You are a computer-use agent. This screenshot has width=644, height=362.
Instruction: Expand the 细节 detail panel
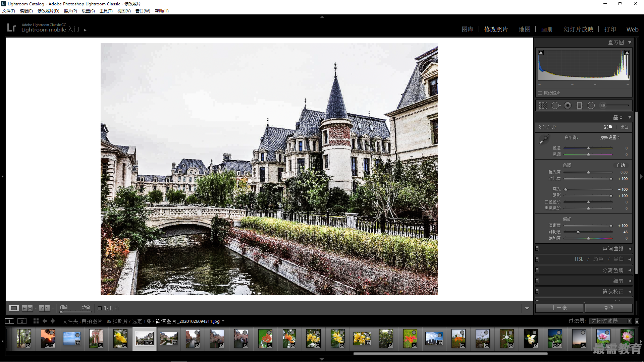tap(630, 281)
